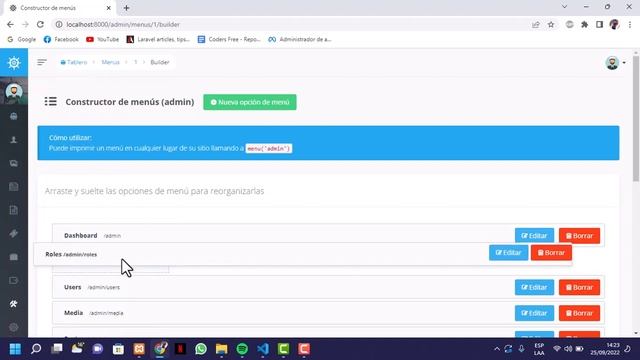Select the Media menu item text

tap(73, 313)
